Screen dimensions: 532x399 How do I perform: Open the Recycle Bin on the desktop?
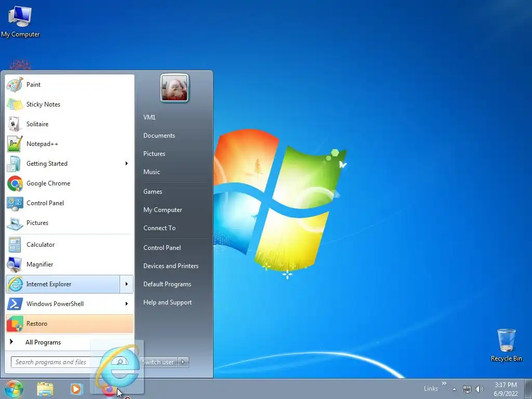[506, 345]
